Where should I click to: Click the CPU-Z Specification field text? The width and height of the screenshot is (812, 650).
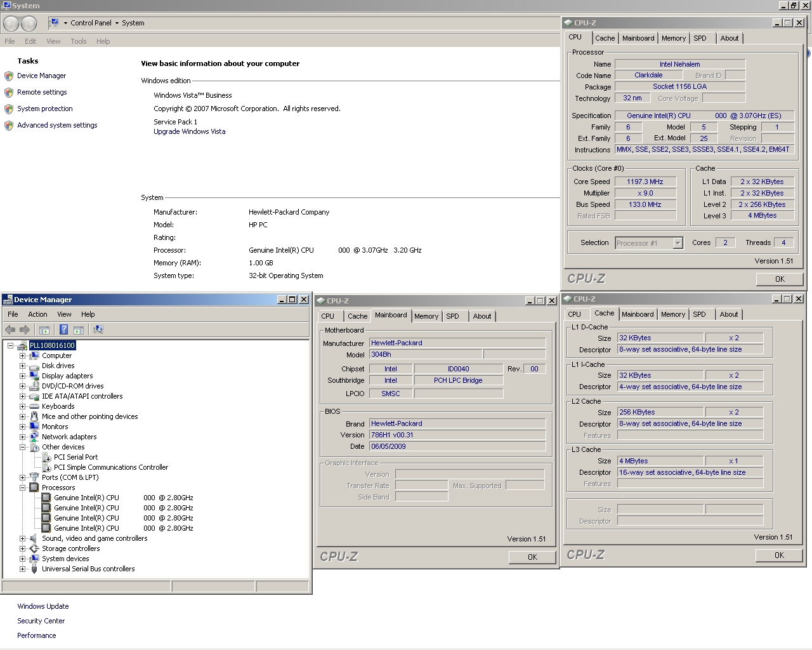click(704, 116)
